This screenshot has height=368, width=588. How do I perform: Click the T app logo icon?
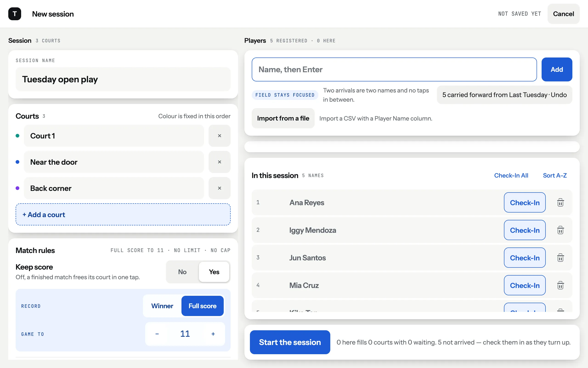(14, 14)
